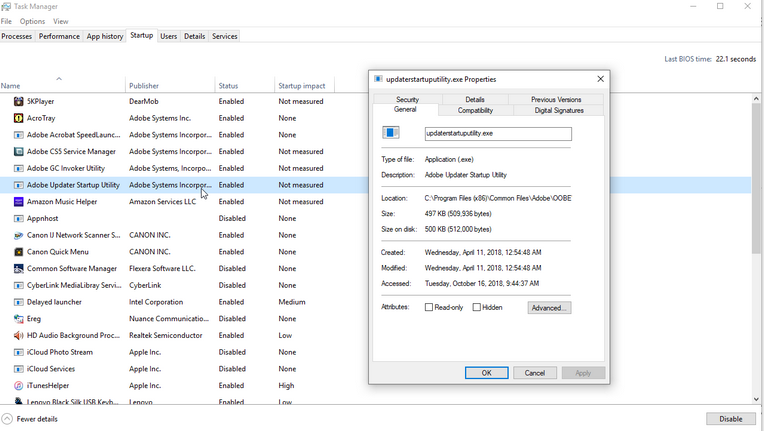Open the Compatibility tab
The height and width of the screenshot is (431, 764).
pyautogui.click(x=475, y=111)
